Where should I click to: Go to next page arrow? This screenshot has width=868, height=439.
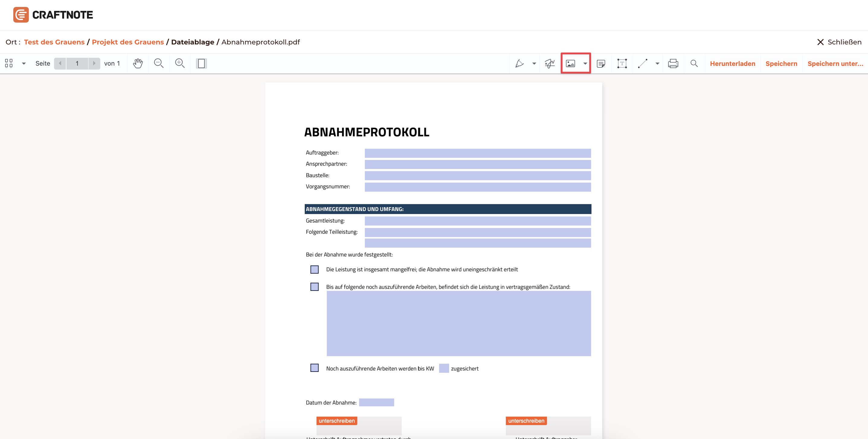tap(94, 63)
